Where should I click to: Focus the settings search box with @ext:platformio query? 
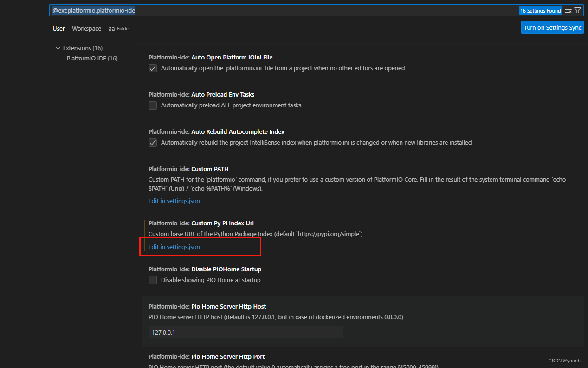pyautogui.click(x=283, y=10)
